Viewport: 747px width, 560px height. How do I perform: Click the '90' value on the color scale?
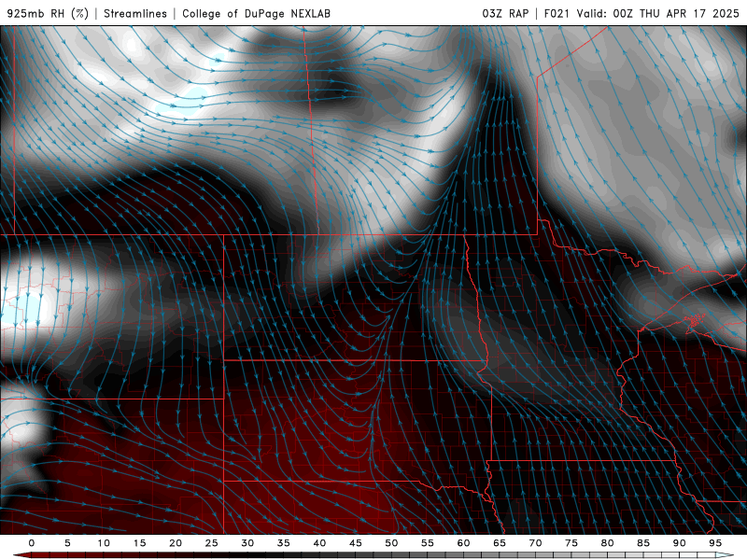pyautogui.click(x=679, y=543)
